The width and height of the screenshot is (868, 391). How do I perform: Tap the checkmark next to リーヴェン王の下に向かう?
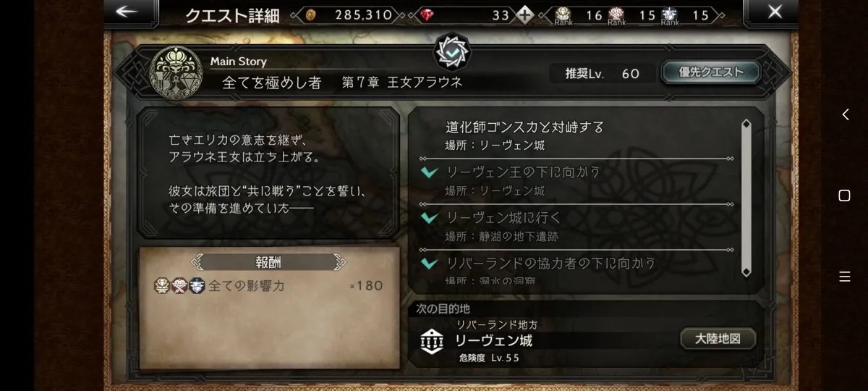430,172
